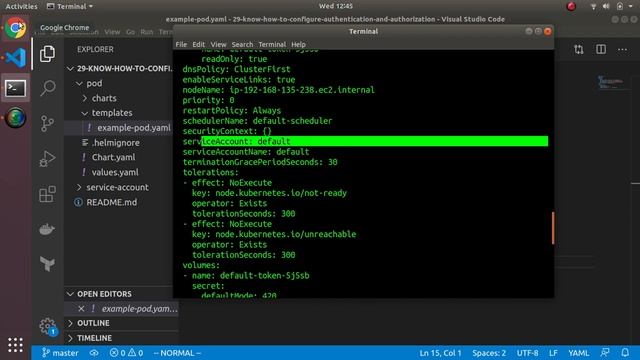Collapse the templates folder
The image size is (640, 360).
(84, 113)
